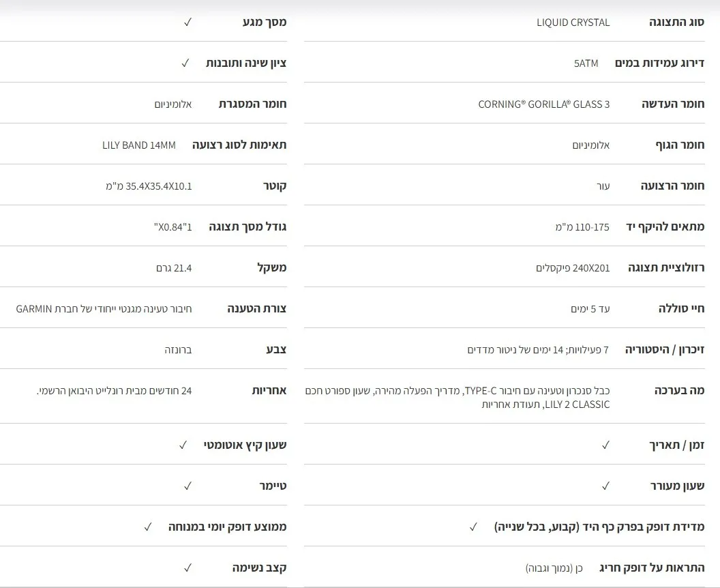Click the checkmark next to ציון שינה ותובנות
The image size is (720, 588).
[x=185, y=63]
